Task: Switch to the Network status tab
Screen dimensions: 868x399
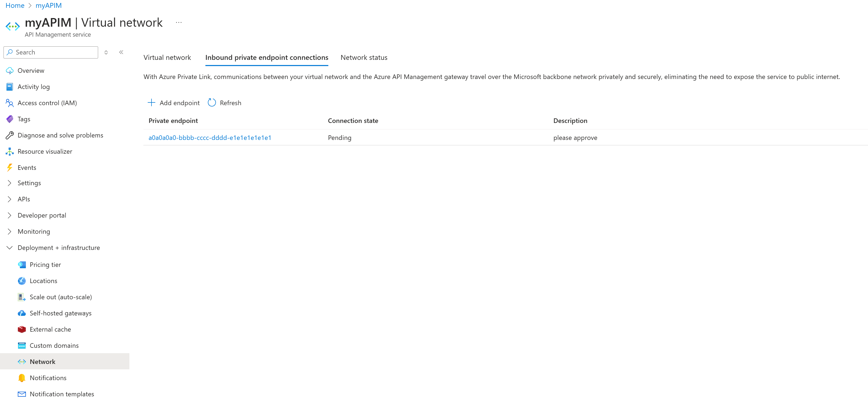Action: click(364, 57)
